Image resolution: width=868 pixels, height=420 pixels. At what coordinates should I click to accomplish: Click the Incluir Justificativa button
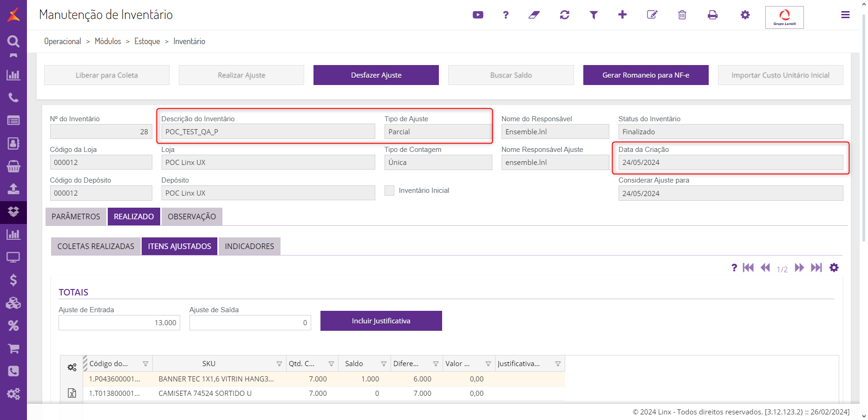pyautogui.click(x=381, y=321)
